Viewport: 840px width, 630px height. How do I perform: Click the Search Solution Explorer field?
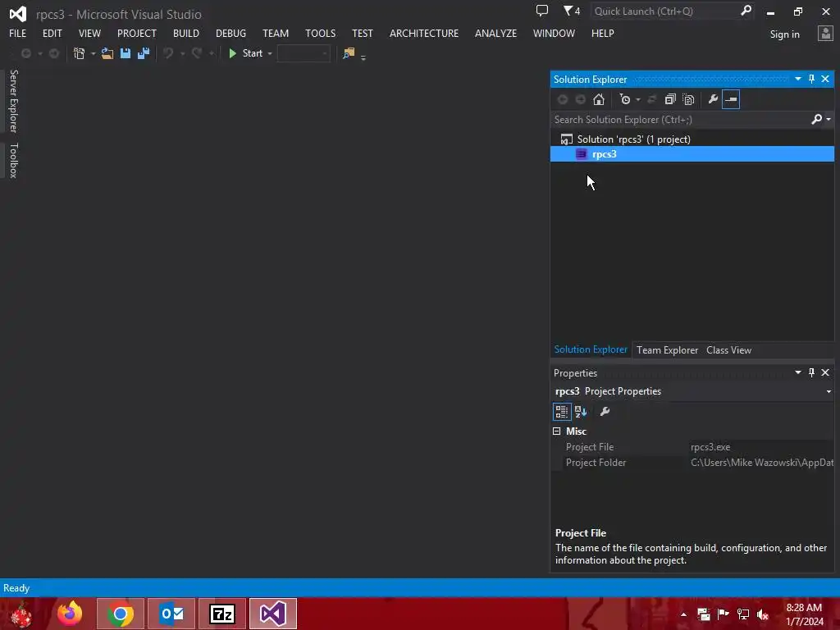pos(680,120)
